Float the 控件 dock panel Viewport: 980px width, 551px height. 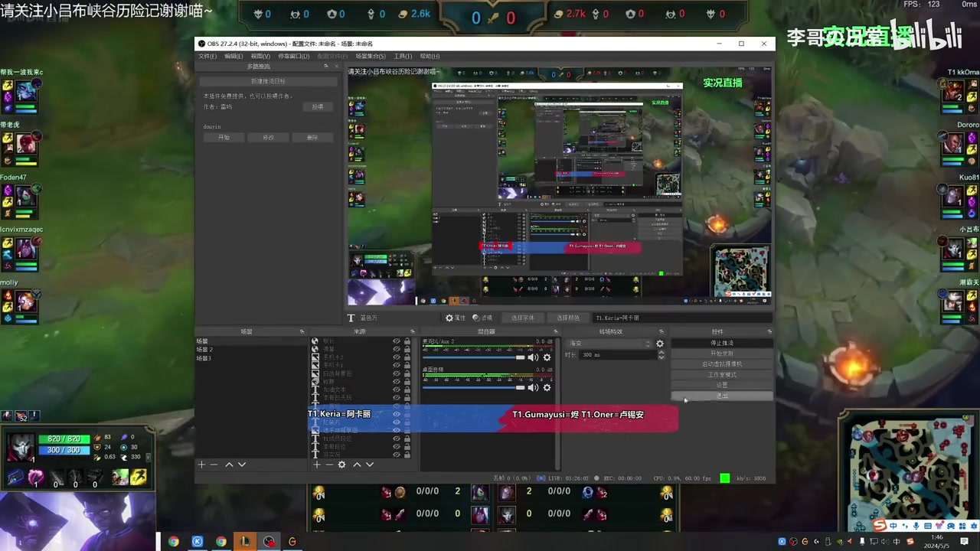point(769,331)
